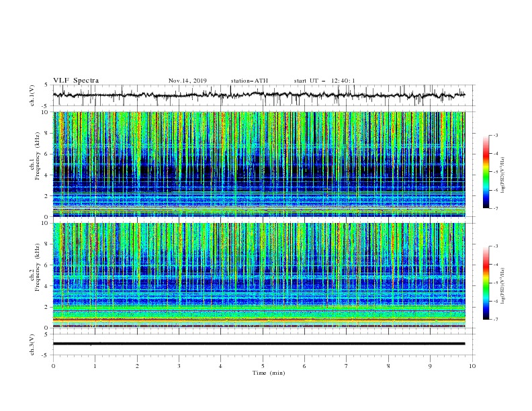This screenshot has width=532, height=411.
Task: Click the "3" minute tick on time axis
Action: tap(179, 366)
